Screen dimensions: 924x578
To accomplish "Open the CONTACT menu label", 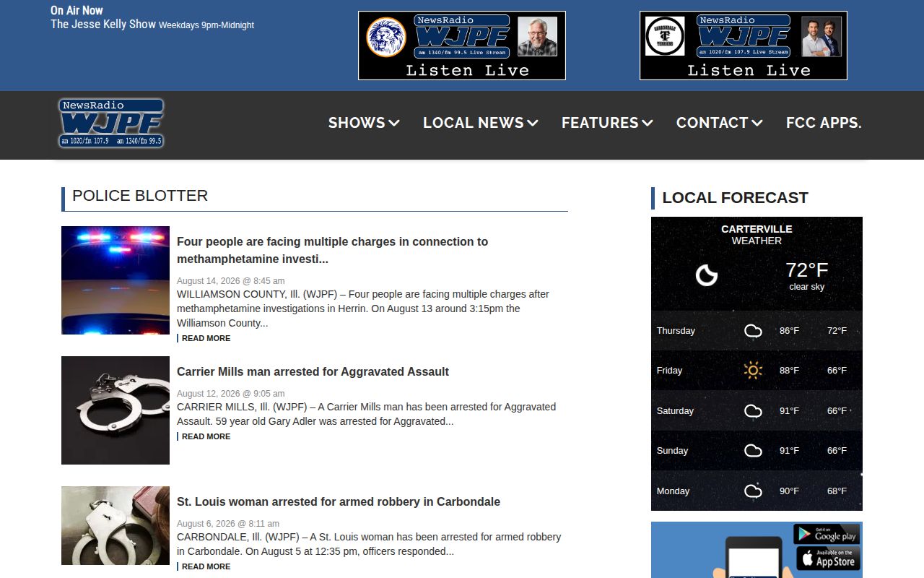I will tap(712, 123).
